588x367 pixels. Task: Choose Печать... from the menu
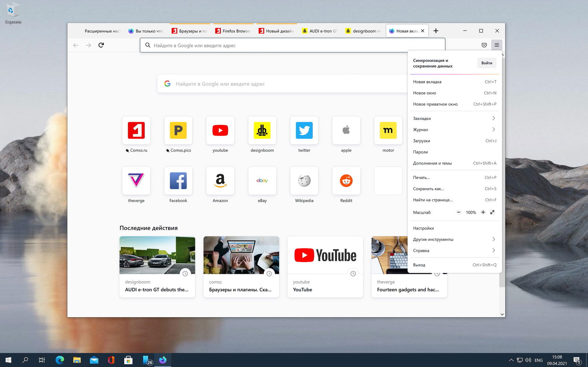(454, 177)
